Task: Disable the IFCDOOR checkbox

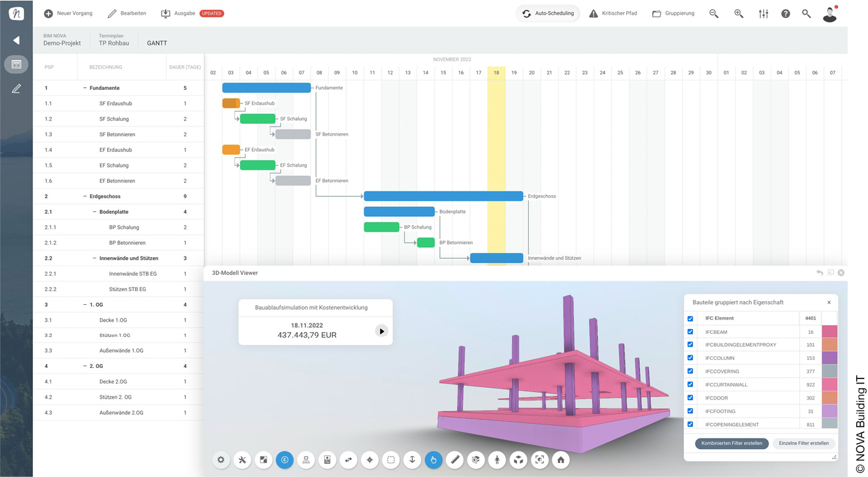Action: coord(690,398)
